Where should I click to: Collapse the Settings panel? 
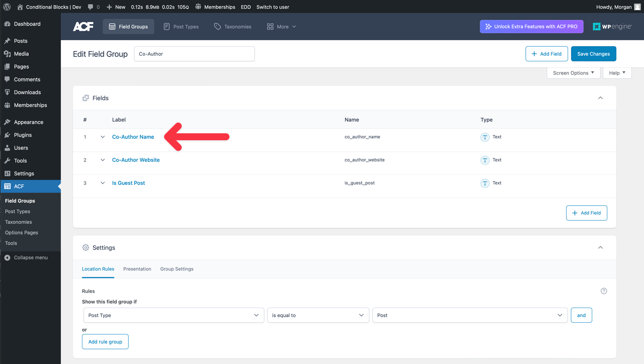(600, 248)
